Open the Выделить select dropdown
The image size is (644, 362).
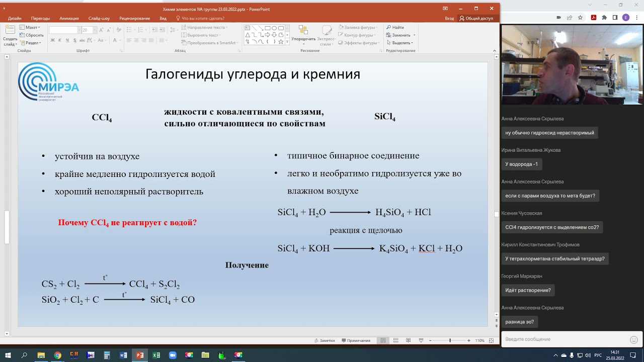399,43
